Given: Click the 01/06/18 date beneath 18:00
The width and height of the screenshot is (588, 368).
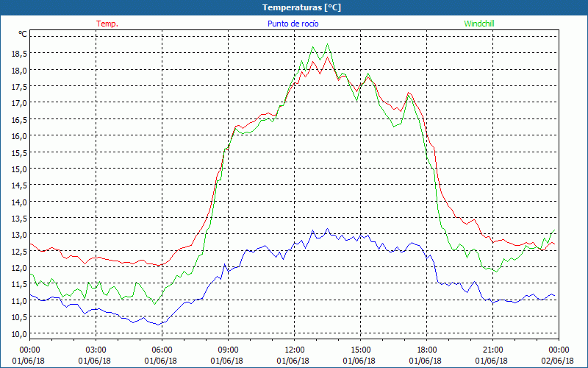Looking at the screenshot, I should (426, 361).
